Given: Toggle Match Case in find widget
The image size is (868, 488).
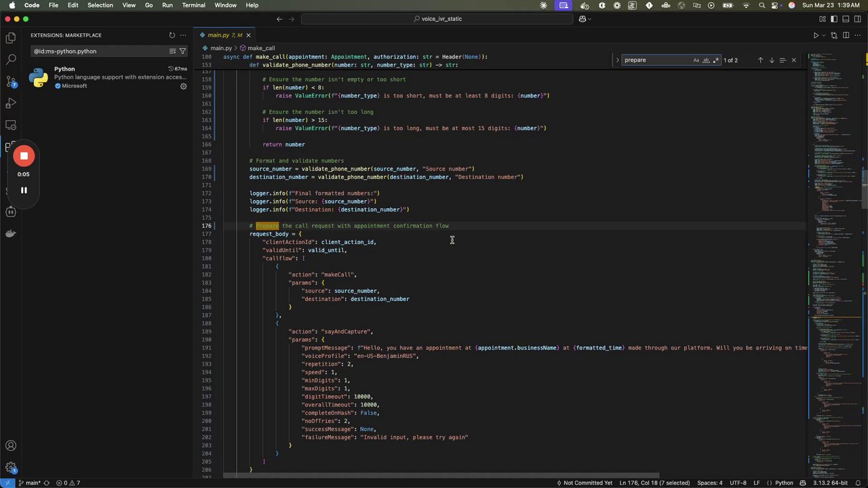Looking at the screenshot, I should [x=696, y=60].
